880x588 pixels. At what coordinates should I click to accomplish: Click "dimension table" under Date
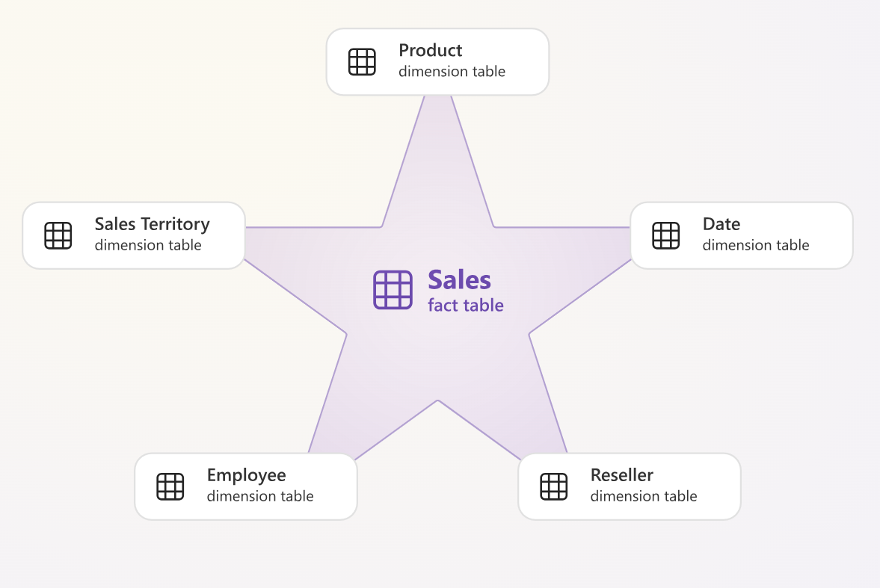point(755,245)
